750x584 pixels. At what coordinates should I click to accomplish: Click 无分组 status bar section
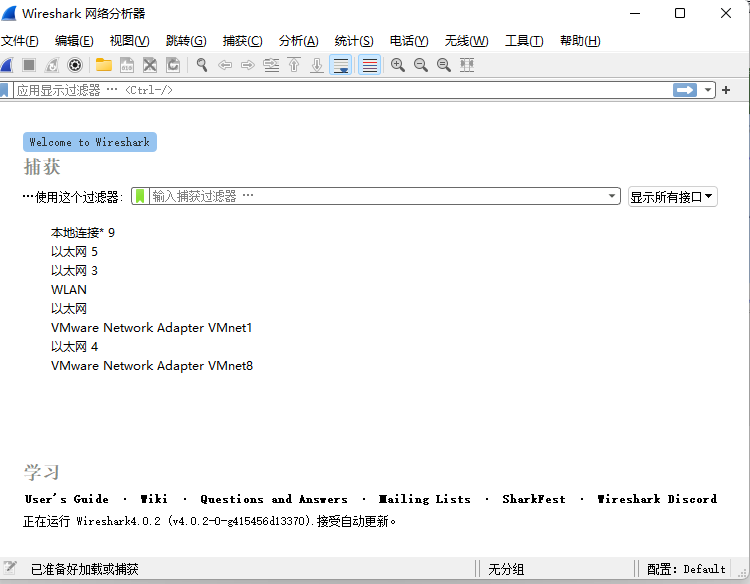click(506, 569)
